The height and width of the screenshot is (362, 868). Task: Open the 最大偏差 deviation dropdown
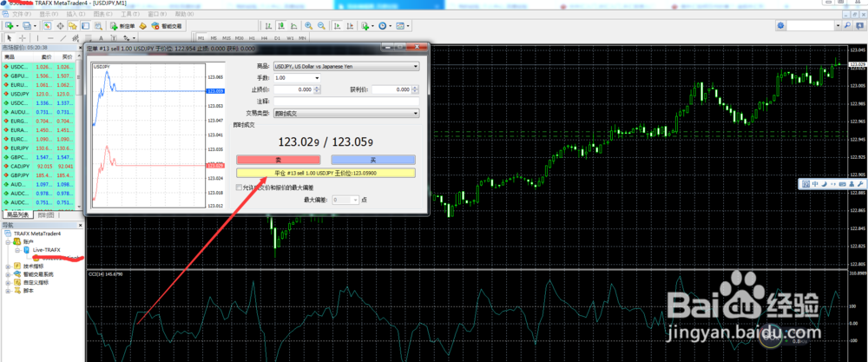coord(346,200)
